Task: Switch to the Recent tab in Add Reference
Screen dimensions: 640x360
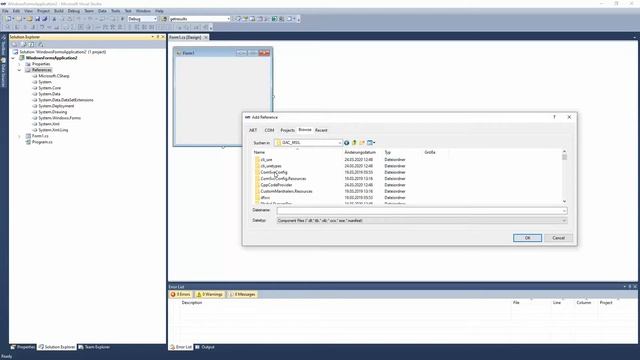Action: tap(321, 130)
